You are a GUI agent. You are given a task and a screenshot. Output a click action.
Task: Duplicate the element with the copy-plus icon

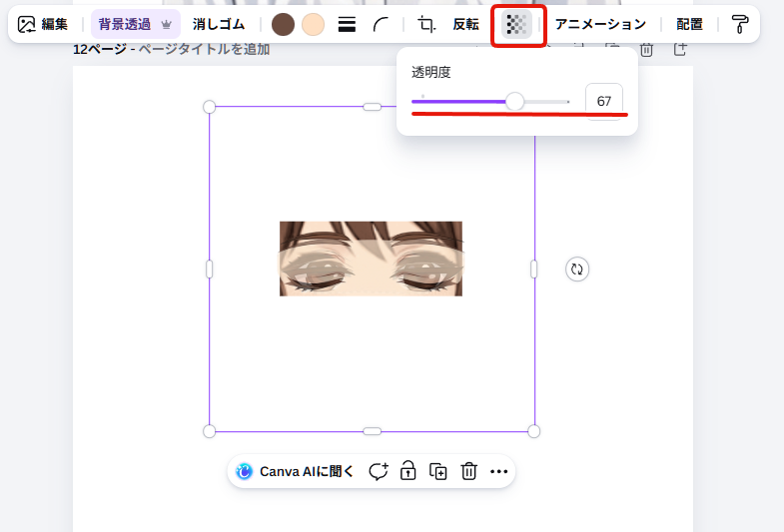(438, 471)
